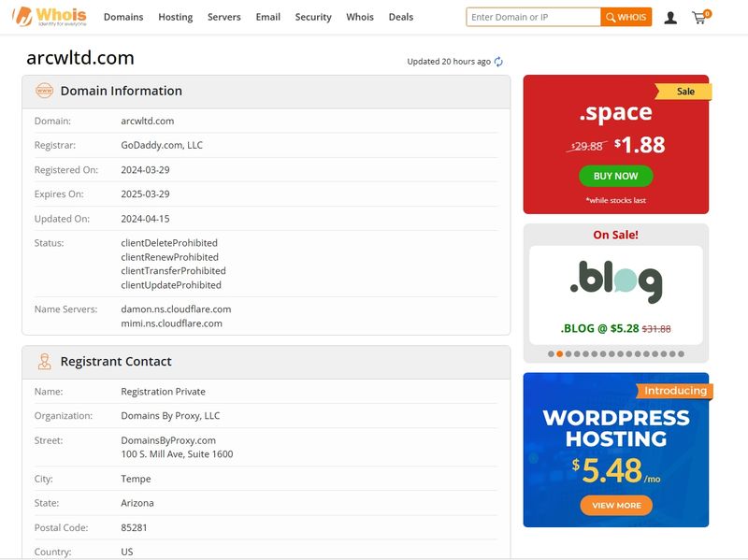Click the clientTransferProhibited status
Screen dimensions: 748x560
173,271
